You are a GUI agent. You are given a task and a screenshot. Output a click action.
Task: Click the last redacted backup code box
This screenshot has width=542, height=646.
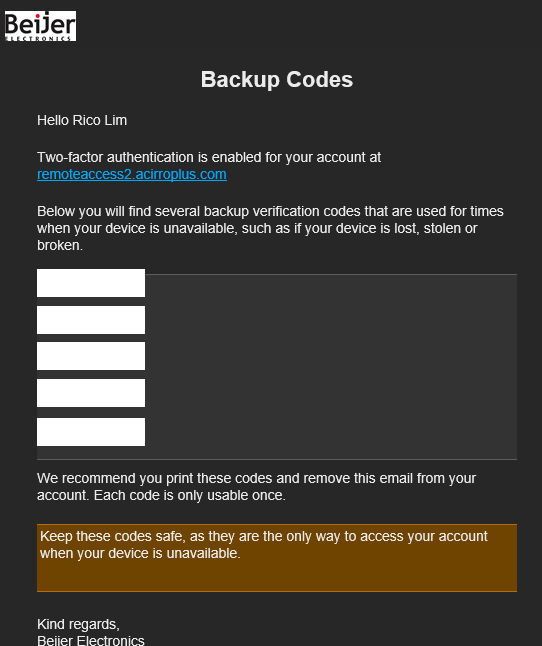91,432
